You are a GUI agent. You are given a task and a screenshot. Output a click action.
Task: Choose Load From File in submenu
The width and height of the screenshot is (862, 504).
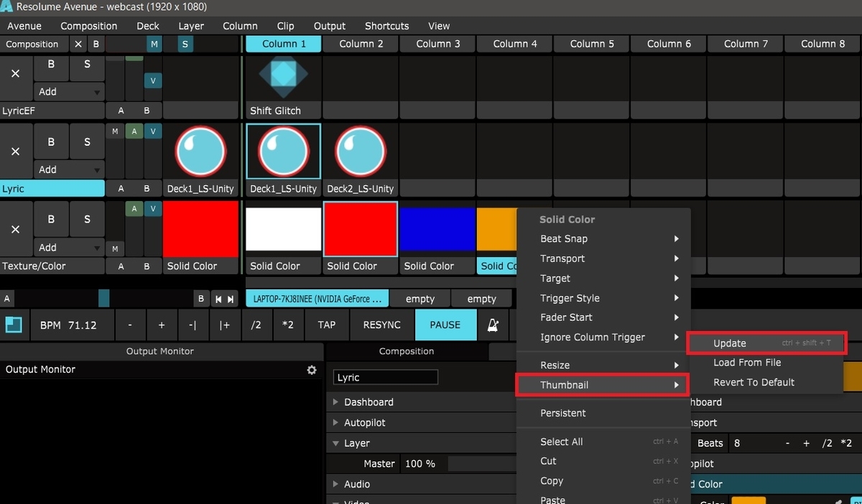click(x=766, y=363)
